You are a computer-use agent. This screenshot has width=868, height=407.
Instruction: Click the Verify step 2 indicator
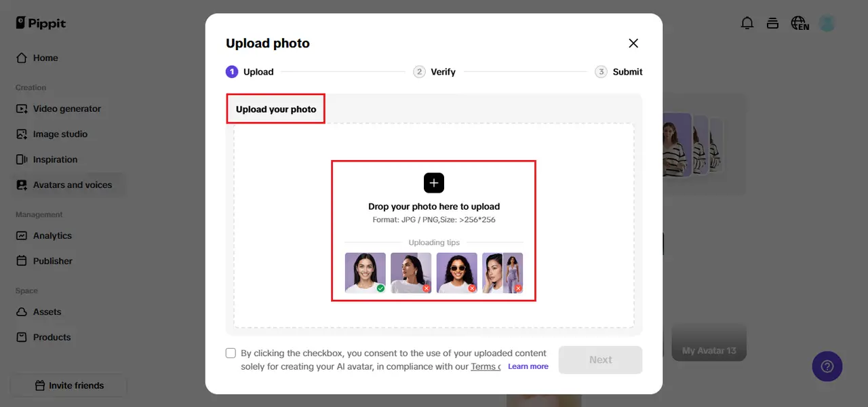point(435,72)
